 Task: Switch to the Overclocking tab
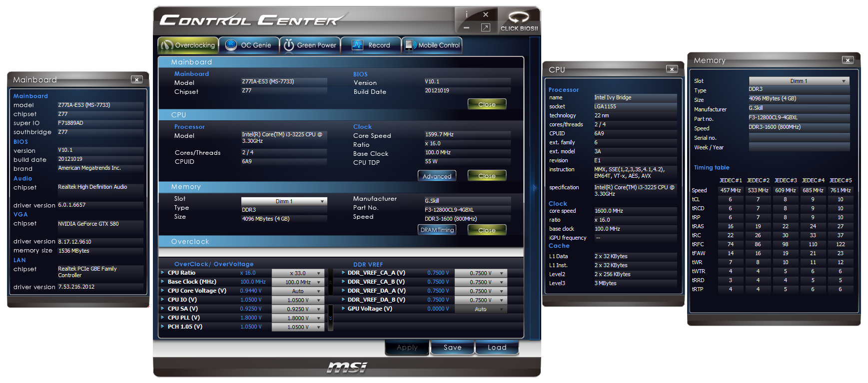(x=188, y=45)
